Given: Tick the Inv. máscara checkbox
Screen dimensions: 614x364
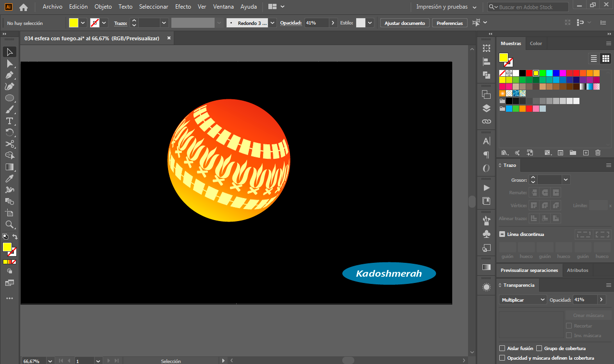Looking at the screenshot, I should pyautogui.click(x=569, y=335).
